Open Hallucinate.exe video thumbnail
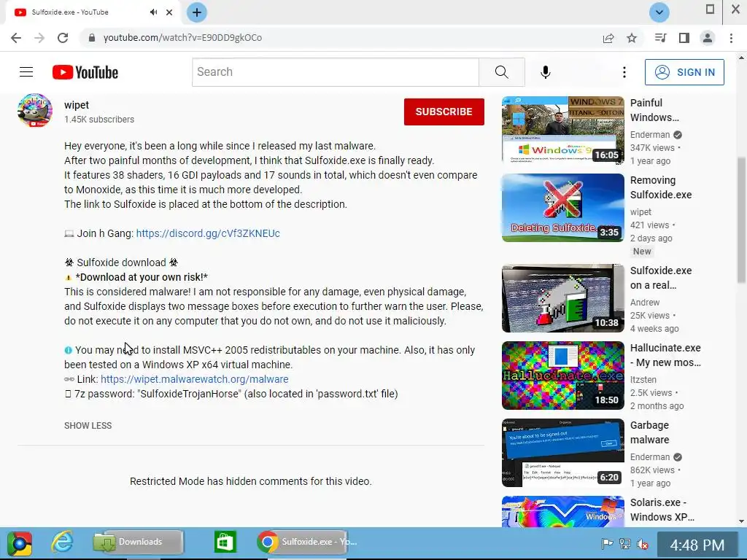Image resolution: width=747 pixels, height=560 pixels. coord(562,376)
